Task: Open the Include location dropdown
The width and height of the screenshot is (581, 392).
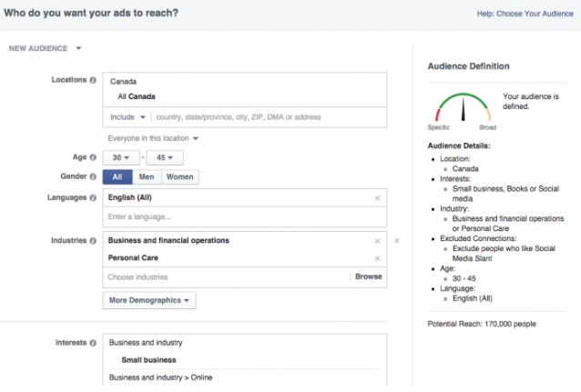Action: [x=128, y=117]
